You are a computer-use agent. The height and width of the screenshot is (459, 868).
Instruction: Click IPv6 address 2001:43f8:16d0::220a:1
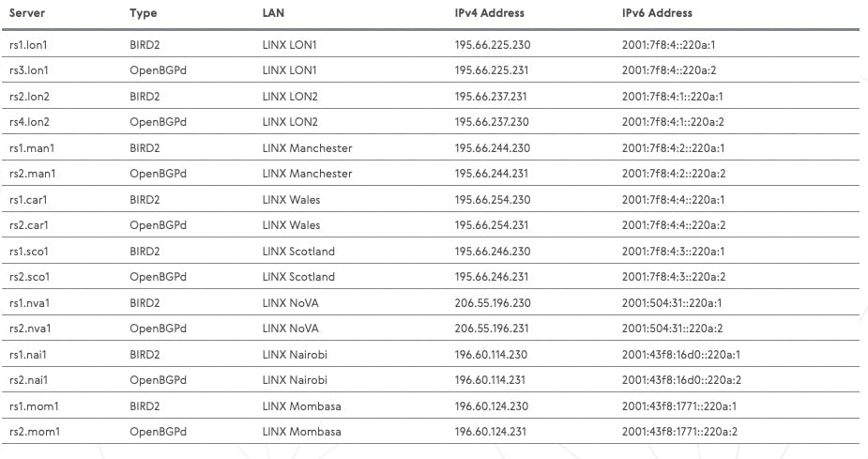click(681, 355)
